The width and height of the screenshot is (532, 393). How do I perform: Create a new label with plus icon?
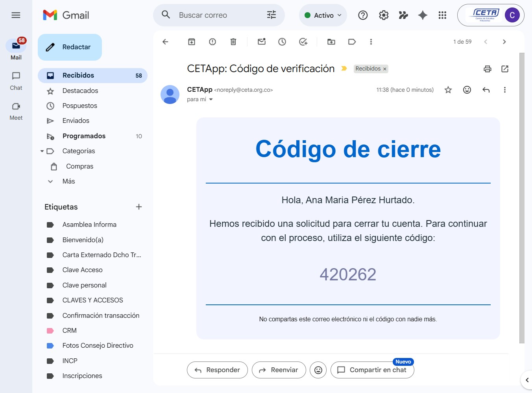pyautogui.click(x=139, y=207)
